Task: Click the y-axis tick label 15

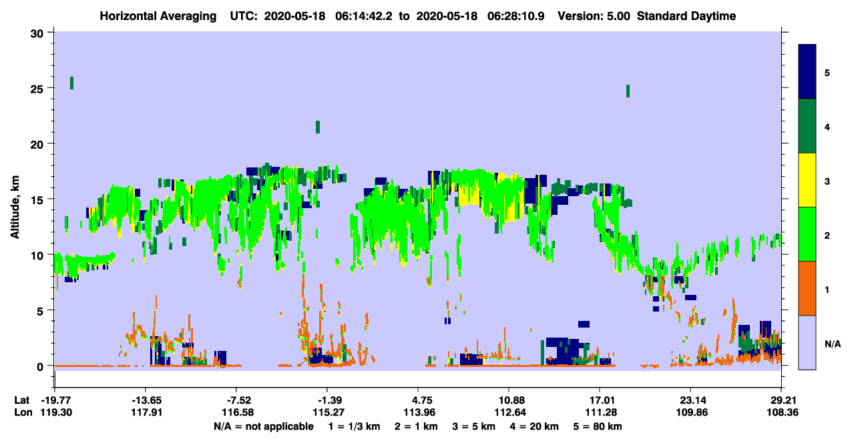Action: 38,199
